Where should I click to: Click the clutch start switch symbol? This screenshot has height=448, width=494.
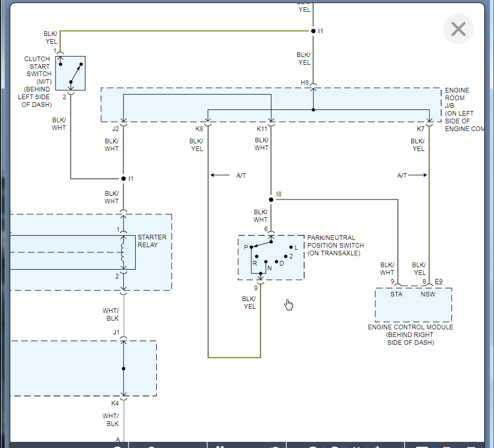70,73
